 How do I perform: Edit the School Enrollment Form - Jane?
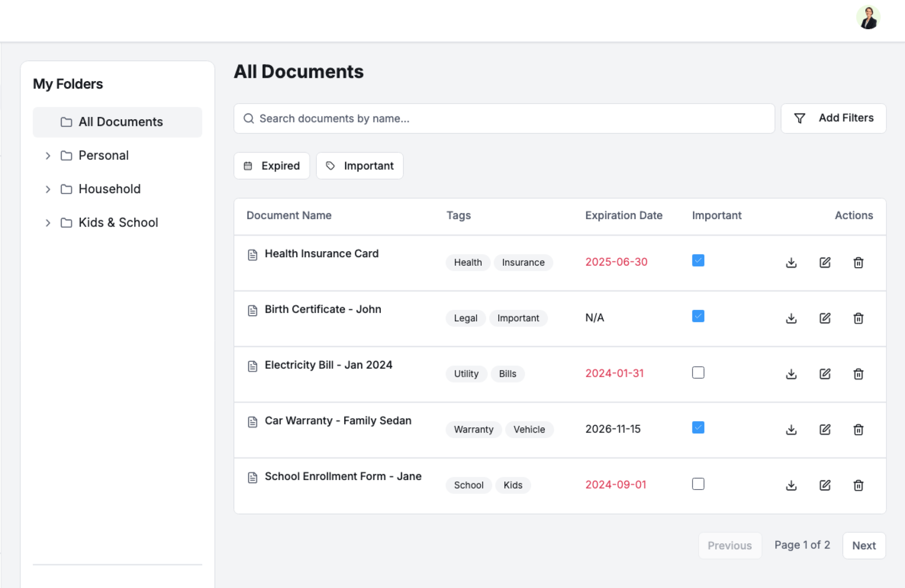824,485
